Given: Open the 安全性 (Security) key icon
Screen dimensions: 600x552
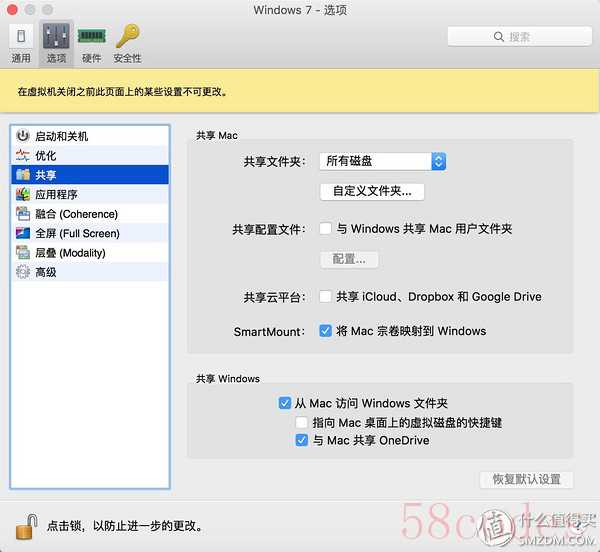Looking at the screenshot, I should [x=128, y=36].
